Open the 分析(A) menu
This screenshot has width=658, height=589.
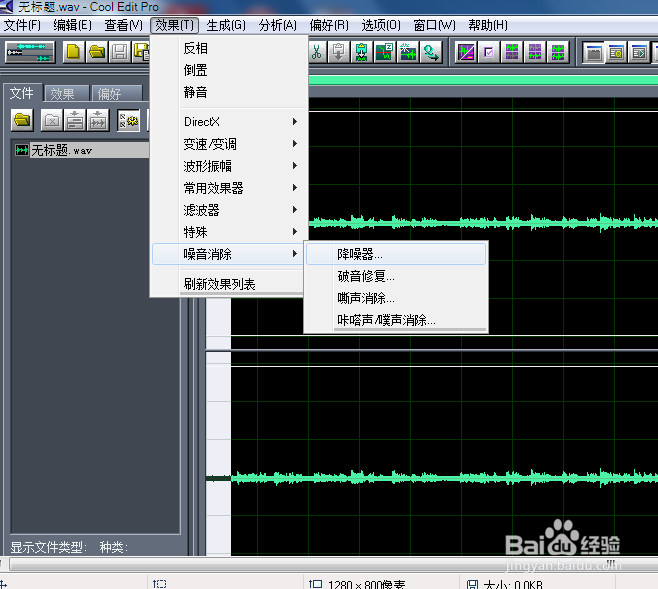pyautogui.click(x=278, y=25)
